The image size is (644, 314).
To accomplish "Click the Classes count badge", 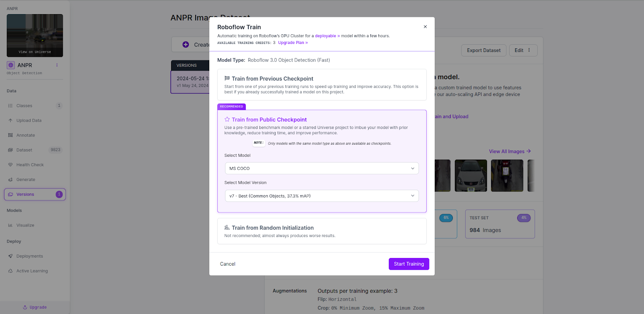I will coord(59,106).
